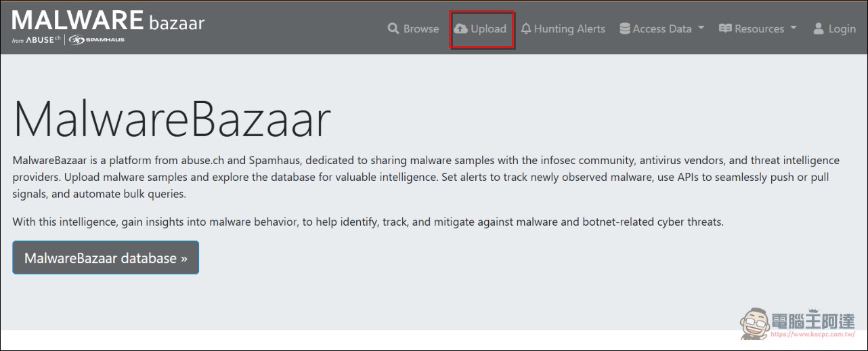Viewport: 868px width, 351px height.
Task: Go to the Hunting Alerts text link
Action: (x=569, y=28)
